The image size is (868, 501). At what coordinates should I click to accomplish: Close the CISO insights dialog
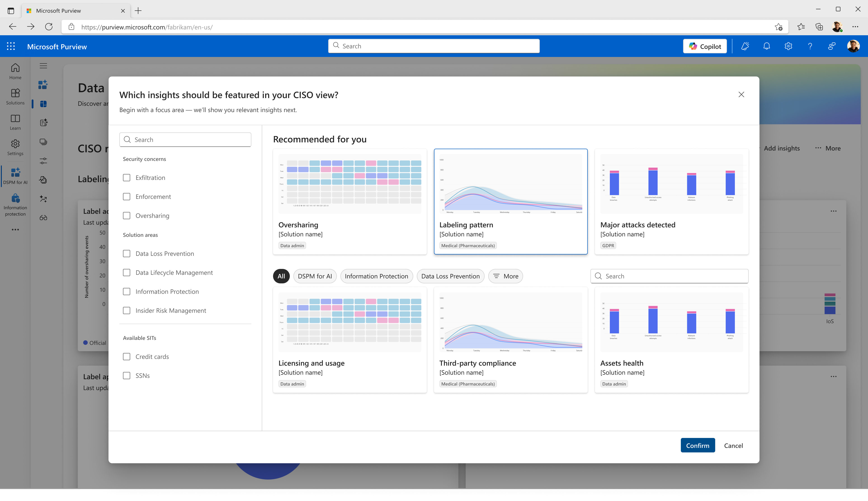coord(741,95)
